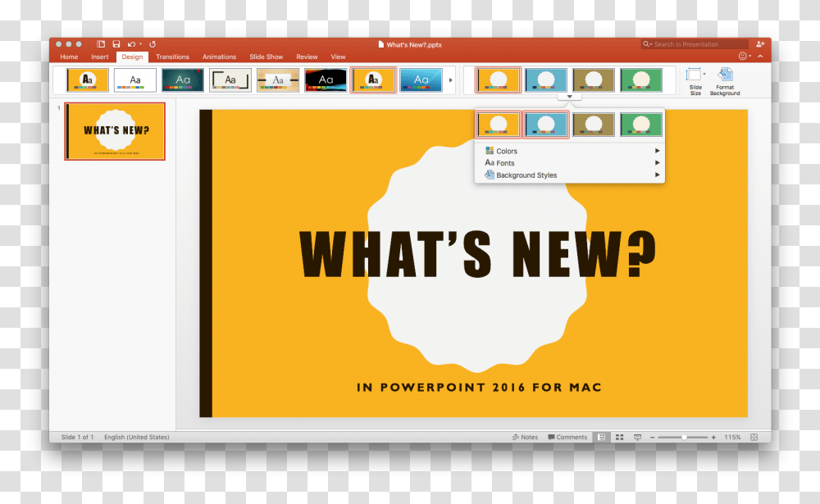
Task: Select the blue variant in the ribbon
Action: point(546,80)
